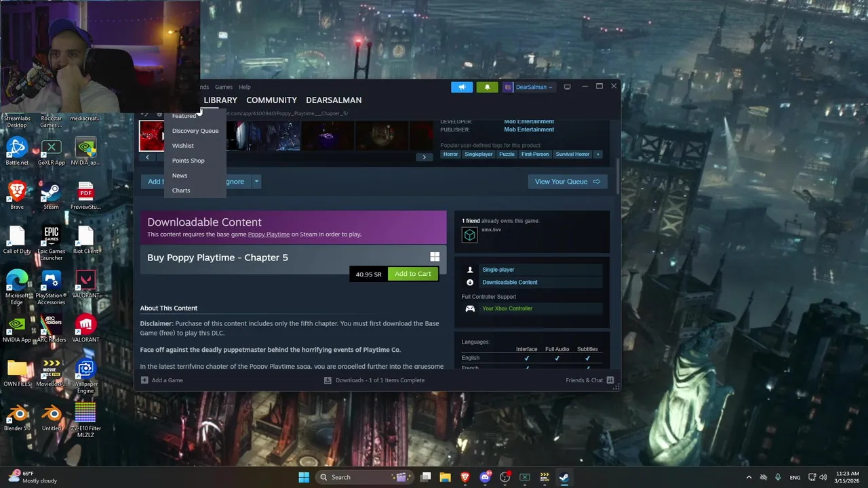Open the Poppy Playtime base game link
The image size is (868, 488).
(269, 235)
